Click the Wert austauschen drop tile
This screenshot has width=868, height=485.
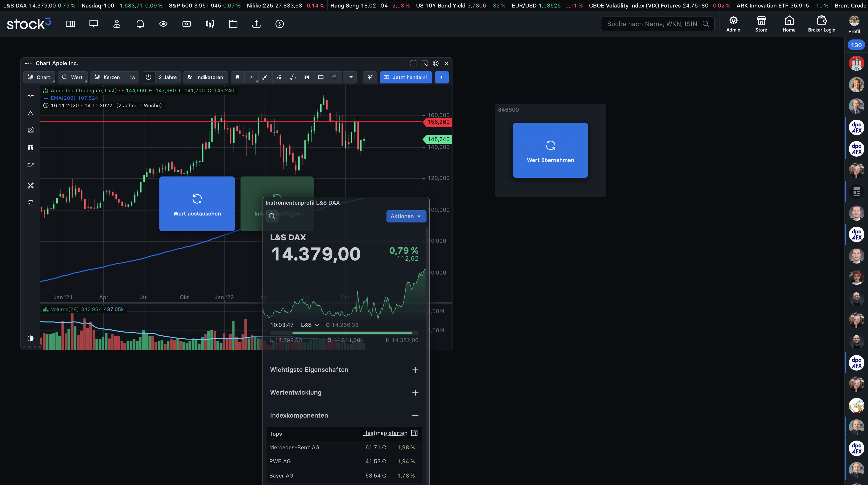click(197, 204)
